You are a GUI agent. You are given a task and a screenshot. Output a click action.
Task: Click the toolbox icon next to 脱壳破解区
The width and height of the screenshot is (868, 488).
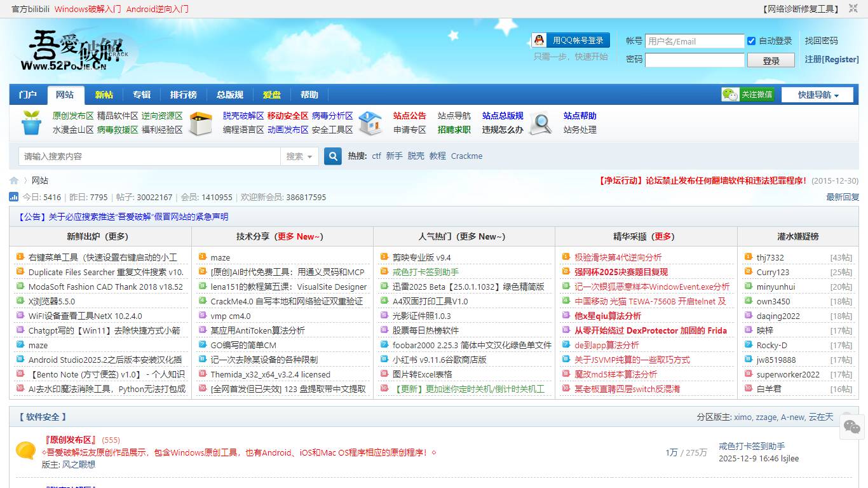pyautogui.click(x=201, y=123)
